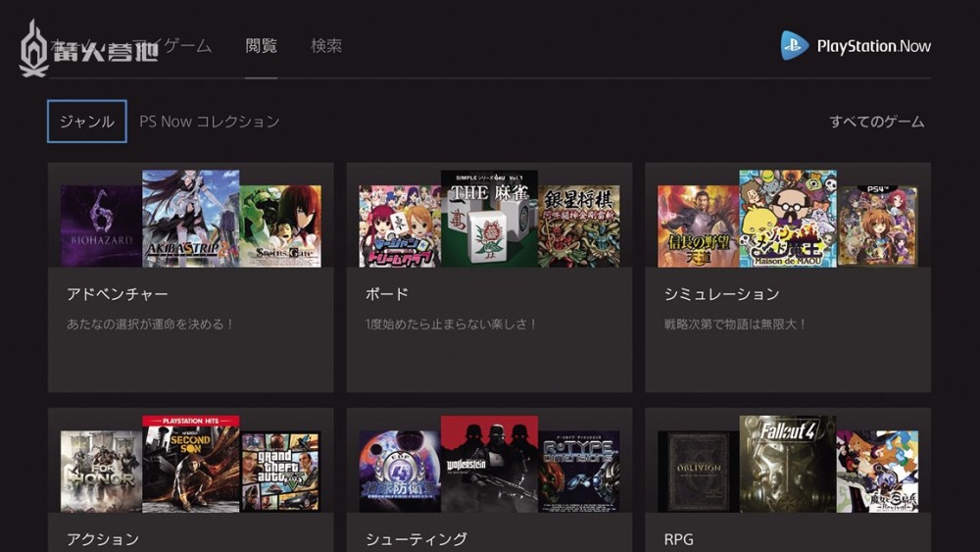
Task: Select the Oblivion cover thumbnail
Action: coord(699,472)
